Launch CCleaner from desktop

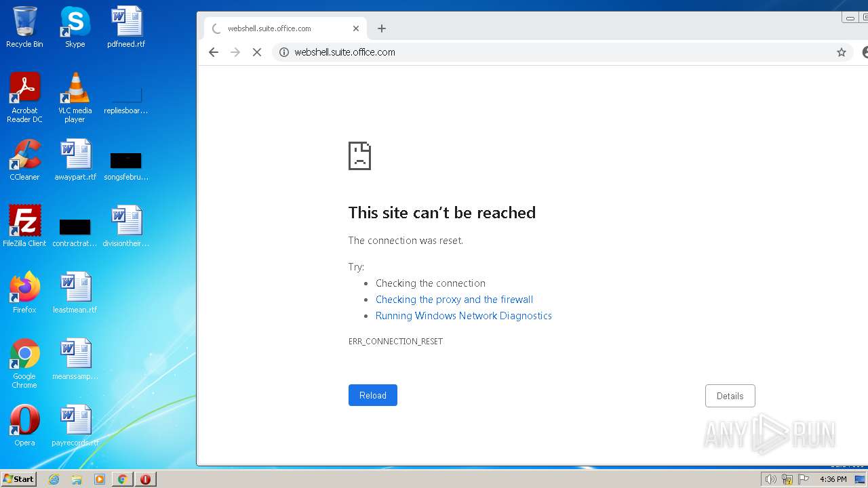click(x=24, y=160)
